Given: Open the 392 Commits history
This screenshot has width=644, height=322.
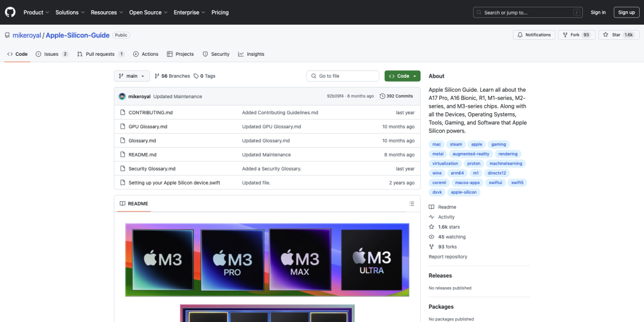Looking at the screenshot, I should tap(396, 97).
